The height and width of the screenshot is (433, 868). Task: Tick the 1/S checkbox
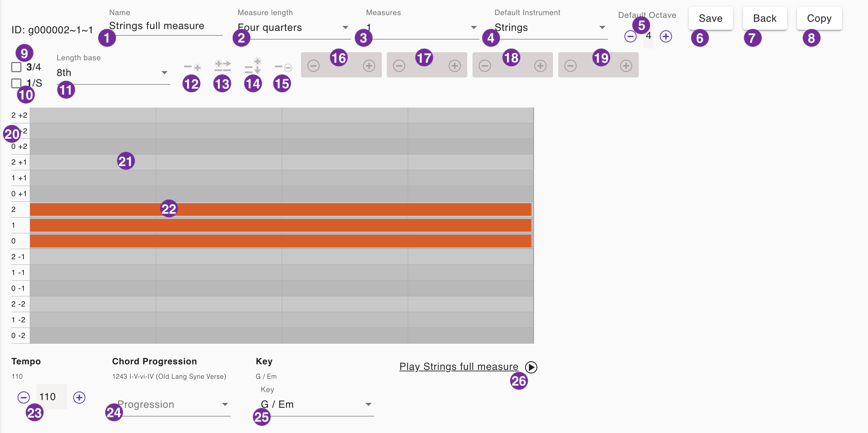pos(16,83)
